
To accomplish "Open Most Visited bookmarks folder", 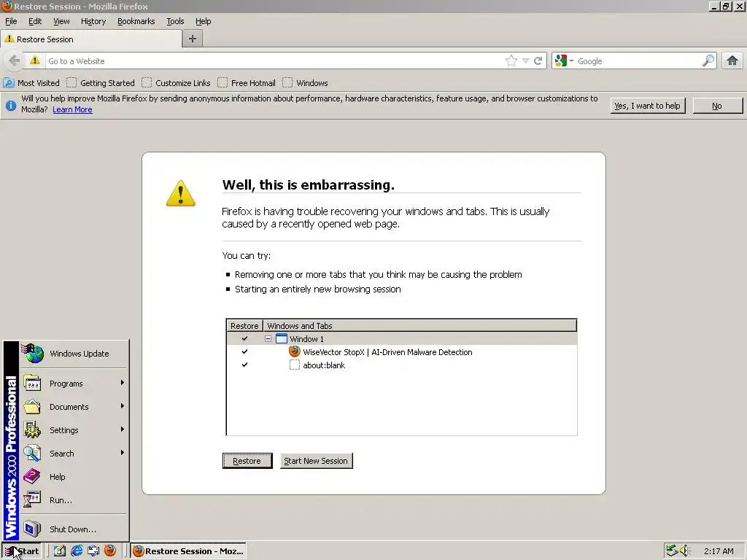I will 31,83.
